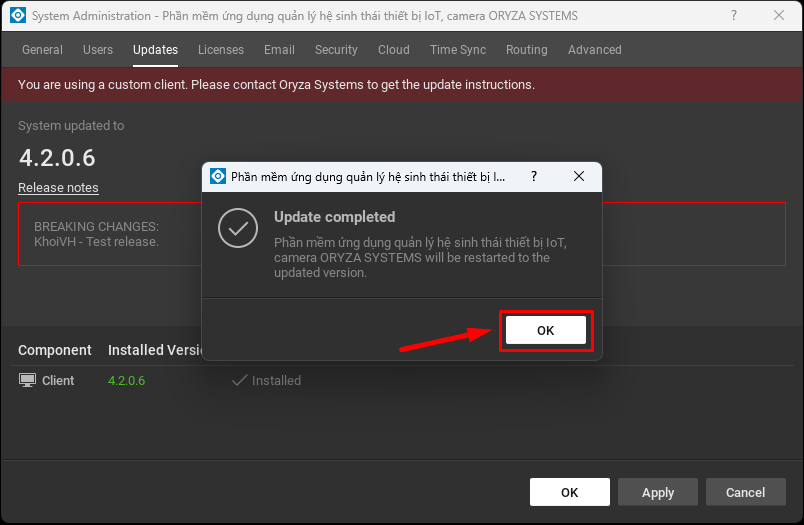The width and height of the screenshot is (804, 525).
Task: Close the System Administration window
Action: (779, 15)
